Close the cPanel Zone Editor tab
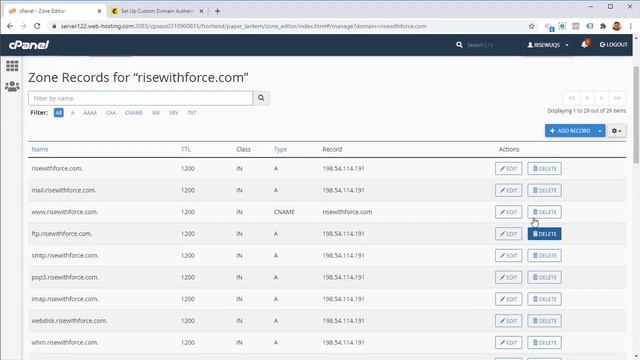The image size is (640, 360). pos(99,11)
